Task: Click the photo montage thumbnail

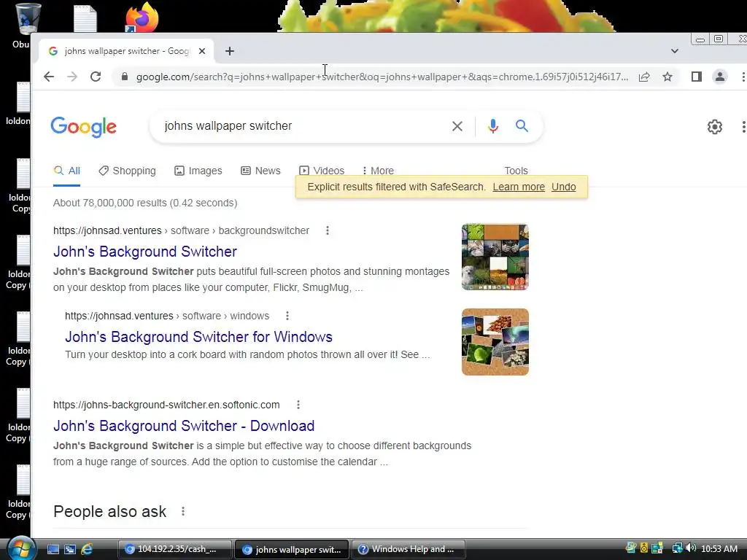Action: coord(495,257)
